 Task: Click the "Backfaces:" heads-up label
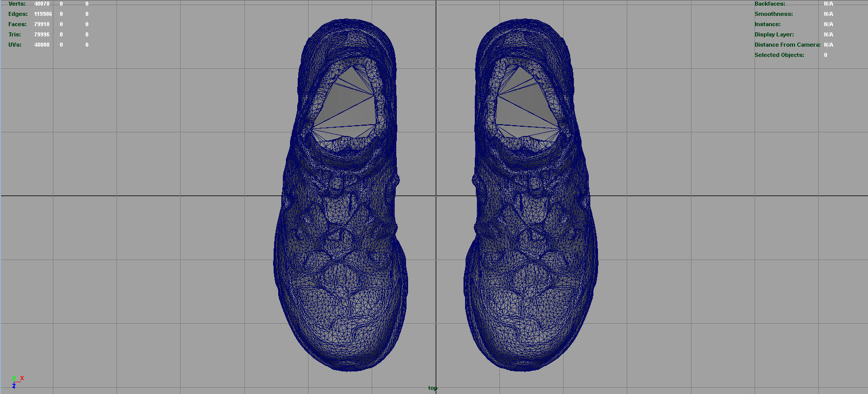[x=769, y=4]
